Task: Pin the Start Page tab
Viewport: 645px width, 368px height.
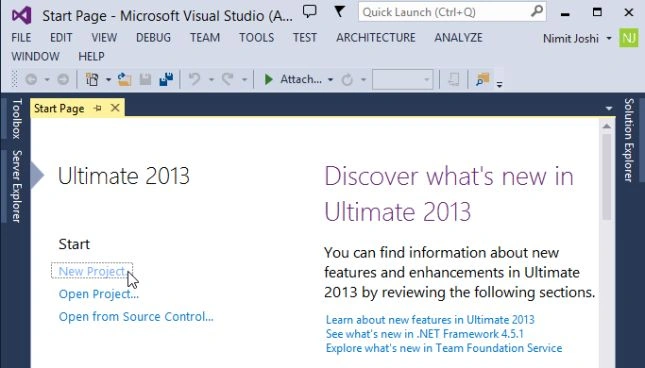Action: [x=97, y=109]
